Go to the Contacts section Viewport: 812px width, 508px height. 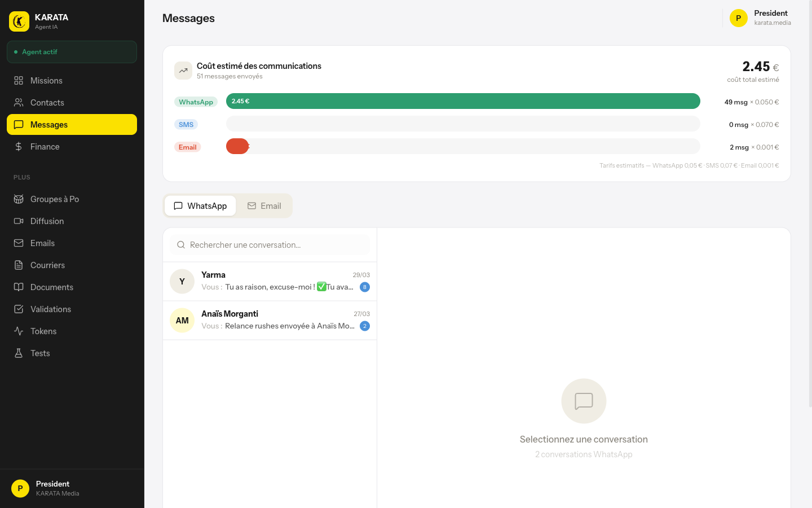point(72,103)
